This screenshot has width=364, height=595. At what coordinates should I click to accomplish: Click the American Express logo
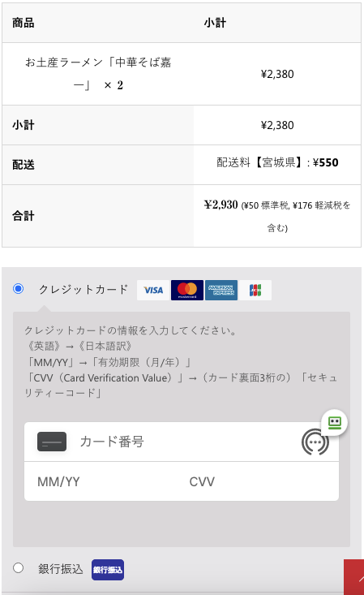tap(221, 291)
